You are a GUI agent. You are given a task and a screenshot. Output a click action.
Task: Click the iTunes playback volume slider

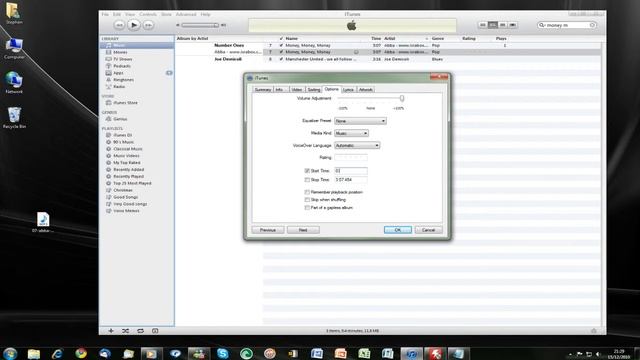(x=200, y=25)
